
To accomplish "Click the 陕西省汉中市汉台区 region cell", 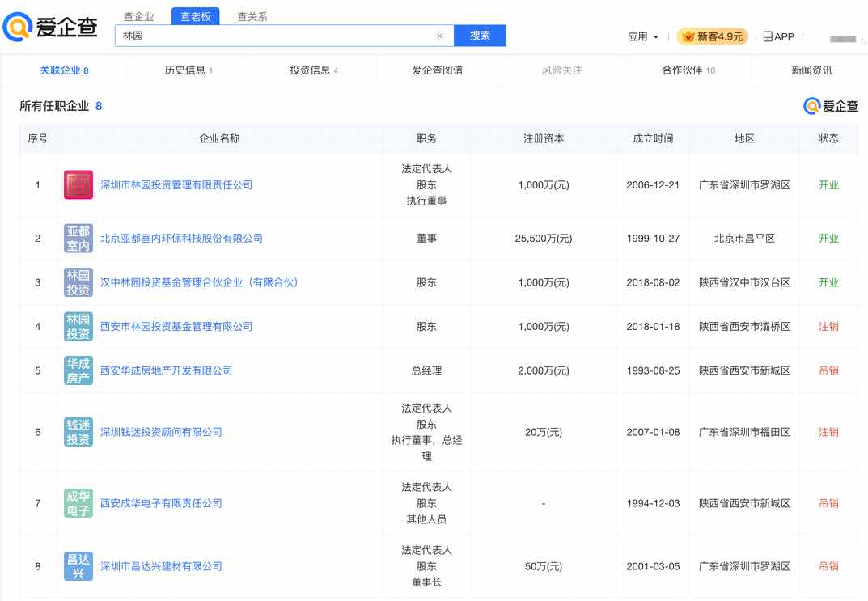I will point(744,283).
